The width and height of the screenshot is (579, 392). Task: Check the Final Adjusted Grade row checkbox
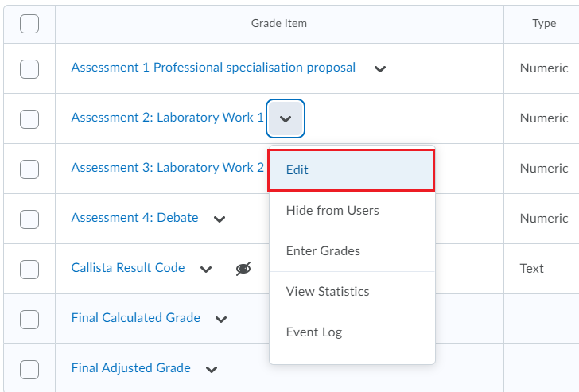pyautogui.click(x=29, y=370)
